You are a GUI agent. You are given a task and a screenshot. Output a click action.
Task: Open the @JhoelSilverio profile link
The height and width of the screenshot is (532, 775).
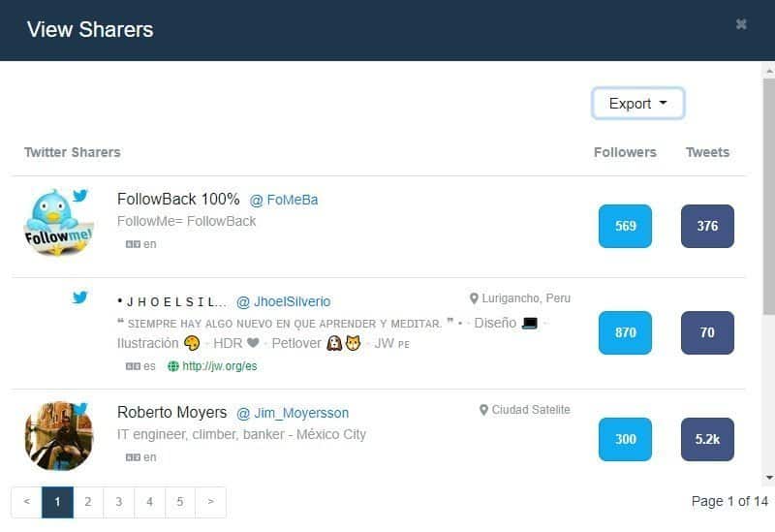(x=284, y=301)
